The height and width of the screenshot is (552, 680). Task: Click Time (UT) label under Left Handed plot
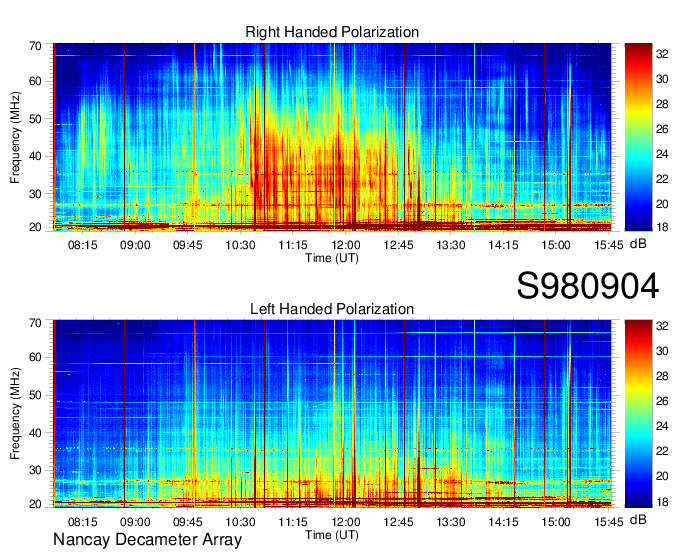pyautogui.click(x=332, y=535)
